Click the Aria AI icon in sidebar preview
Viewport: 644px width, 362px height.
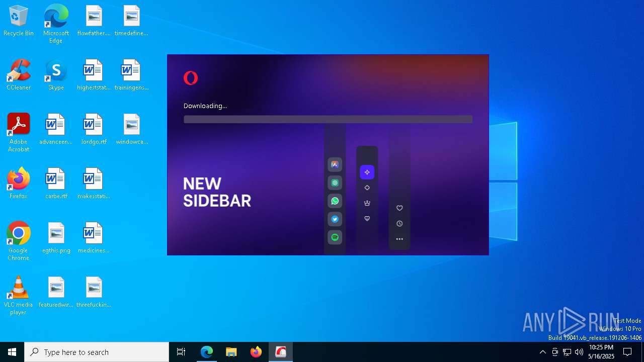(335, 164)
